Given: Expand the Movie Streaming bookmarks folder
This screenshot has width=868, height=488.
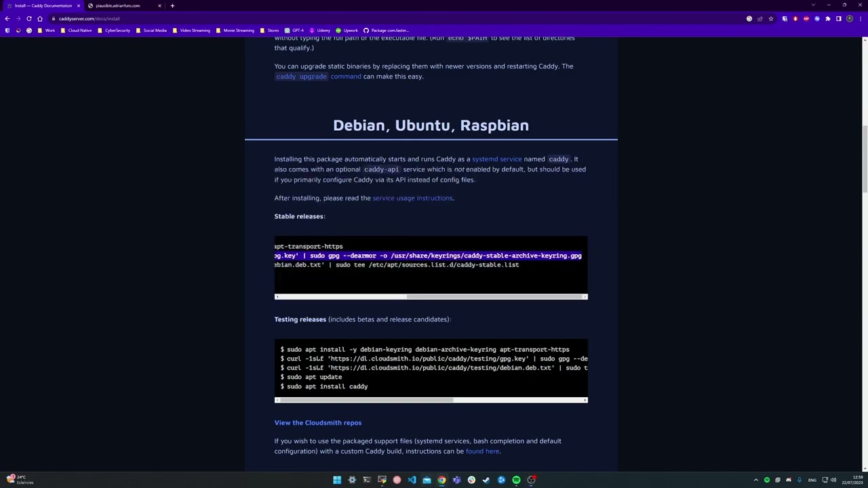Looking at the screenshot, I should pos(235,30).
